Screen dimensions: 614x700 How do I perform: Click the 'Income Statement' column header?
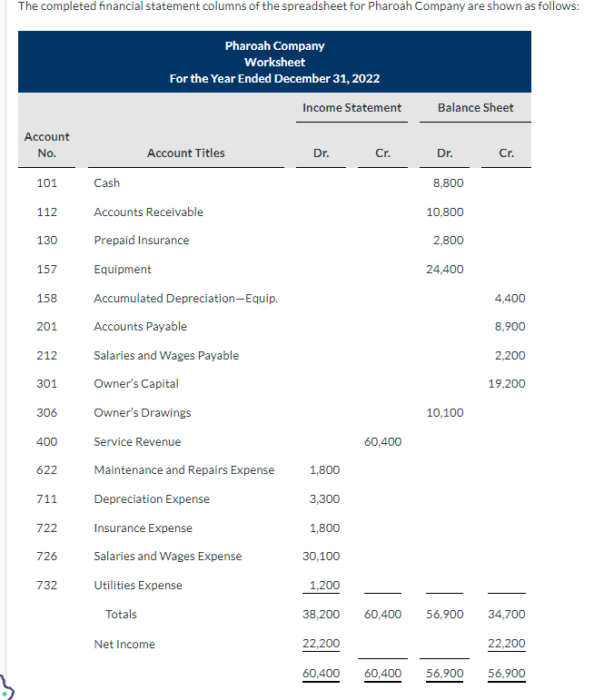[x=352, y=108]
